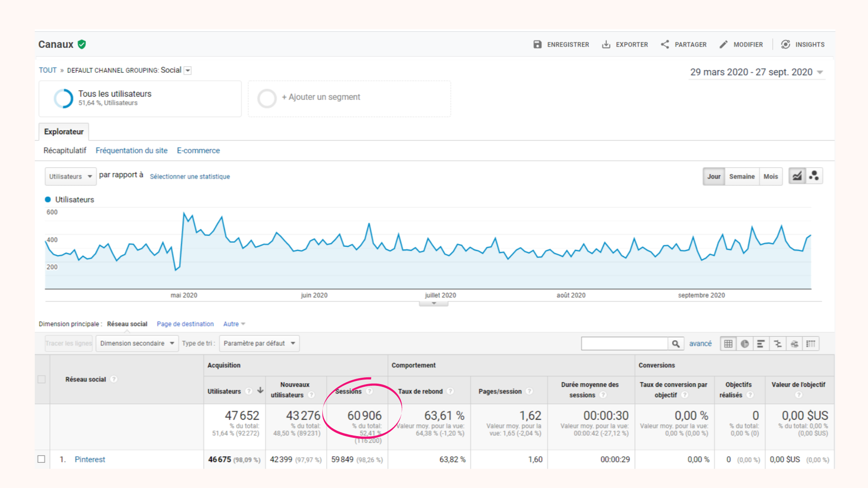This screenshot has width=868, height=488.
Task: Click the avancé filter link
Action: point(700,344)
